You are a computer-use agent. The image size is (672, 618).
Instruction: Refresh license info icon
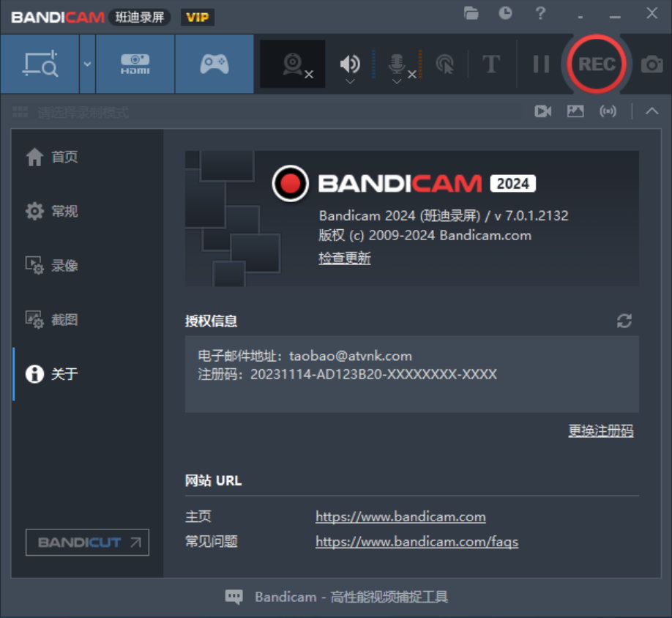[624, 321]
